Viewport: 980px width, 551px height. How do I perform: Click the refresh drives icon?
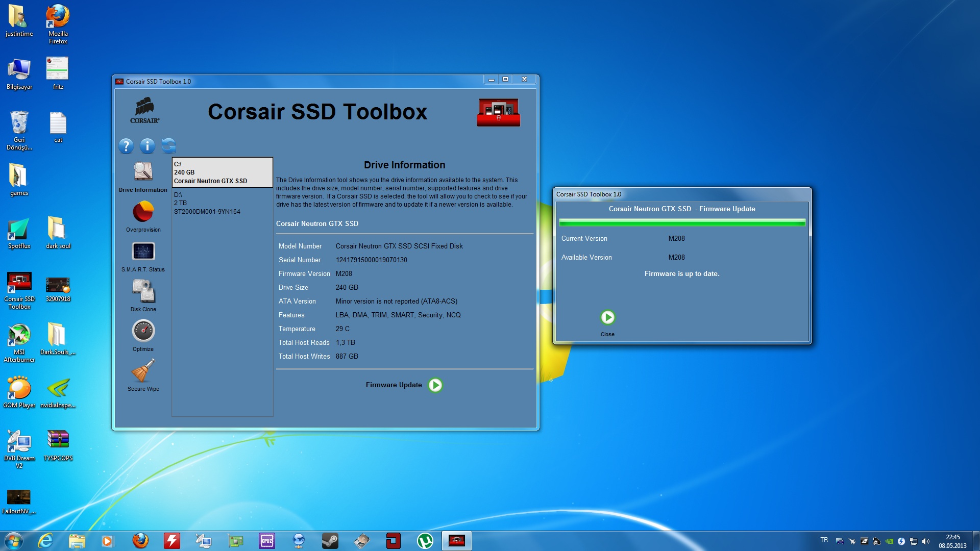tap(168, 146)
